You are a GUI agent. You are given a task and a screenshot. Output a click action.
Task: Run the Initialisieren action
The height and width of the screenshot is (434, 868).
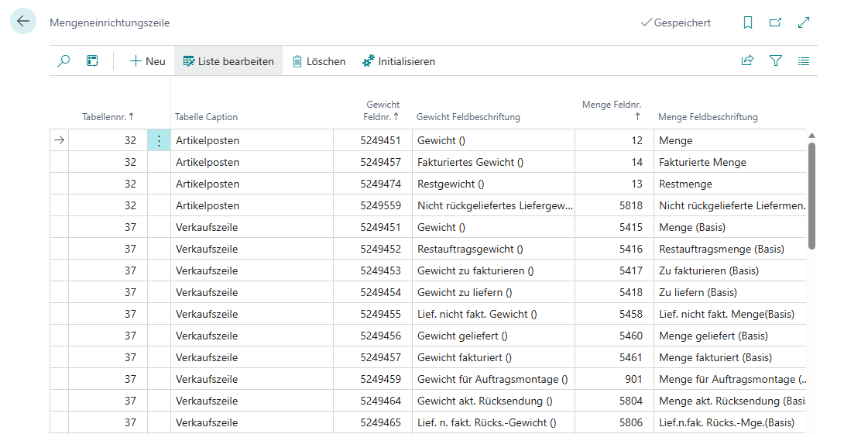click(x=399, y=61)
